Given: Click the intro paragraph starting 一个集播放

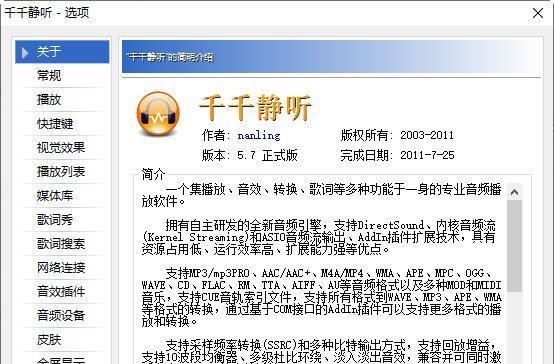Looking at the screenshot, I should pyautogui.click(x=322, y=195).
